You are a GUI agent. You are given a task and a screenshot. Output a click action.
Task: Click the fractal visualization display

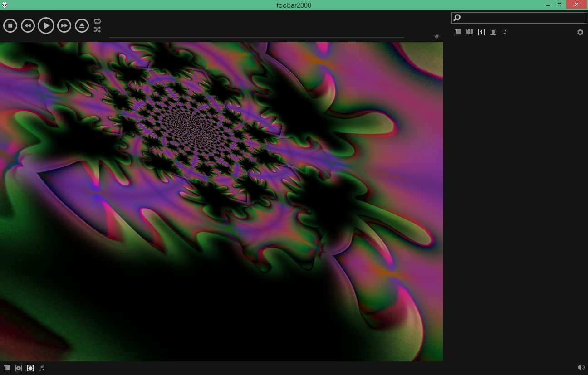pos(221,202)
